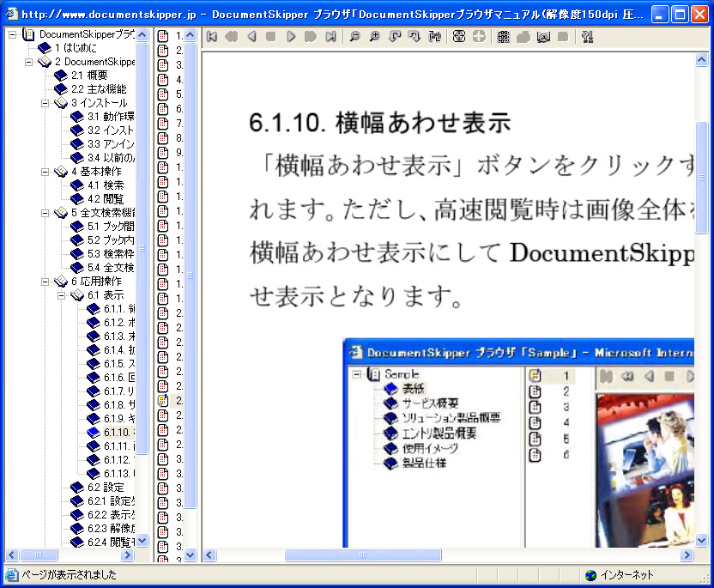Collapse the '6.1 表示' section
This screenshot has width=714, height=588.
pyautogui.click(x=62, y=295)
